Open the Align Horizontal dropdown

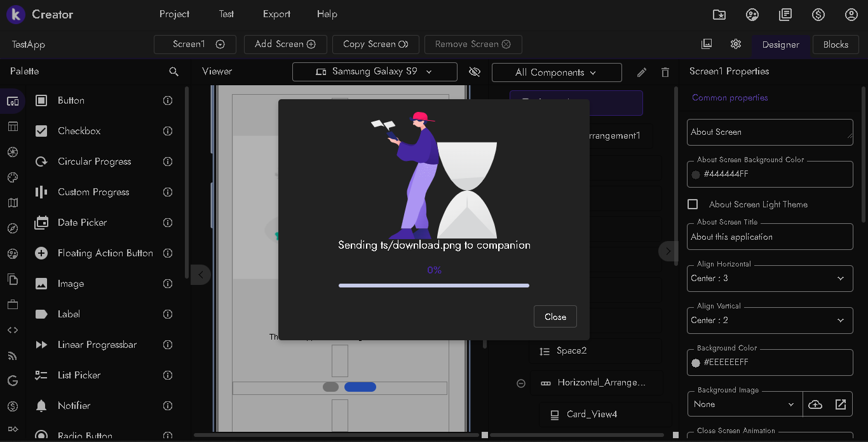coord(770,279)
